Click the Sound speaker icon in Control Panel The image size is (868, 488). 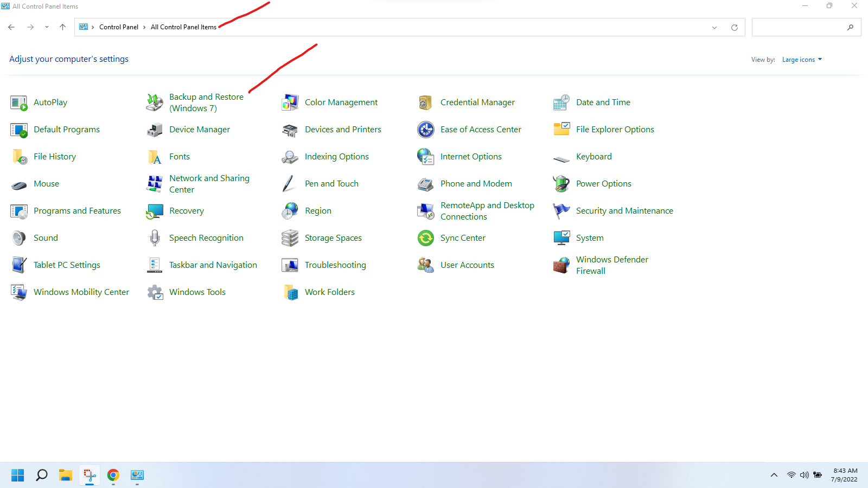click(x=19, y=238)
